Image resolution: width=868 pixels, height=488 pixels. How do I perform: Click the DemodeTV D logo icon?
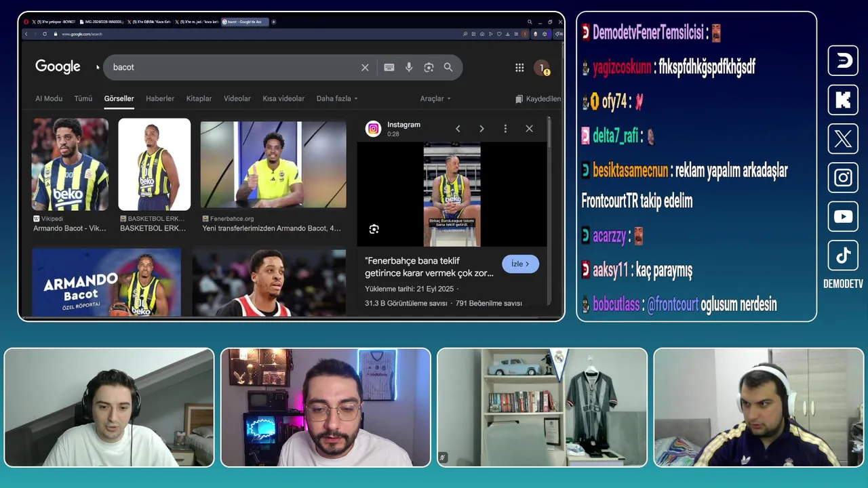click(x=843, y=60)
